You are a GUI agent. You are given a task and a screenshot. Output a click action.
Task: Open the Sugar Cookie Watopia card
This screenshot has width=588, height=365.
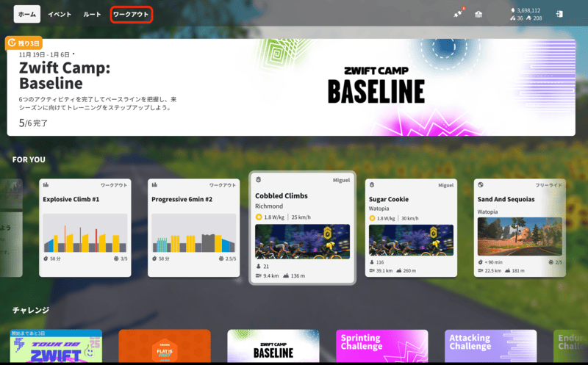coord(411,228)
